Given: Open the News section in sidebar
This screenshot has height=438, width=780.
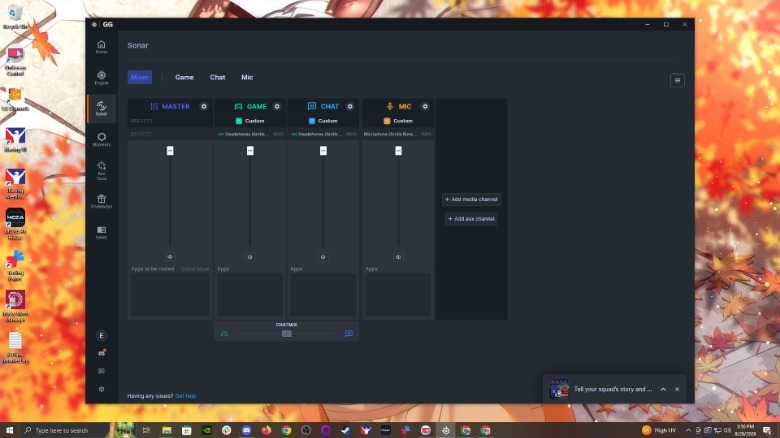Looking at the screenshot, I should (x=101, y=232).
